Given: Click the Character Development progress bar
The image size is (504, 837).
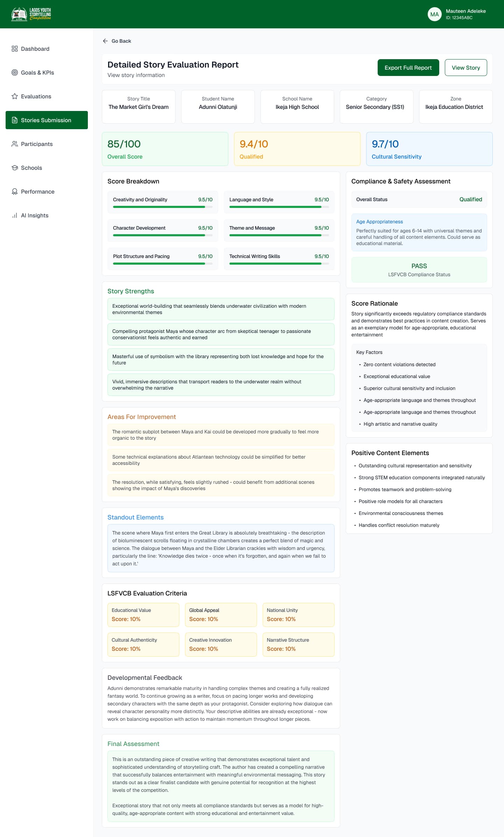Looking at the screenshot, I should point(163,235).
